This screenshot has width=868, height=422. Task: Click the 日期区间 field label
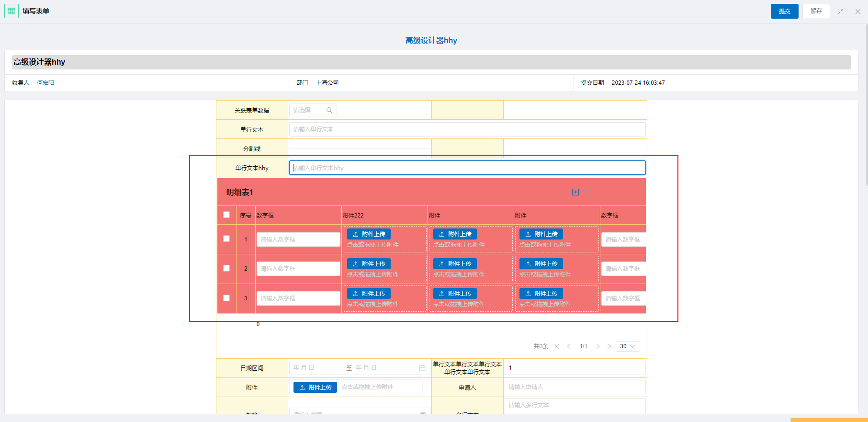252,368
